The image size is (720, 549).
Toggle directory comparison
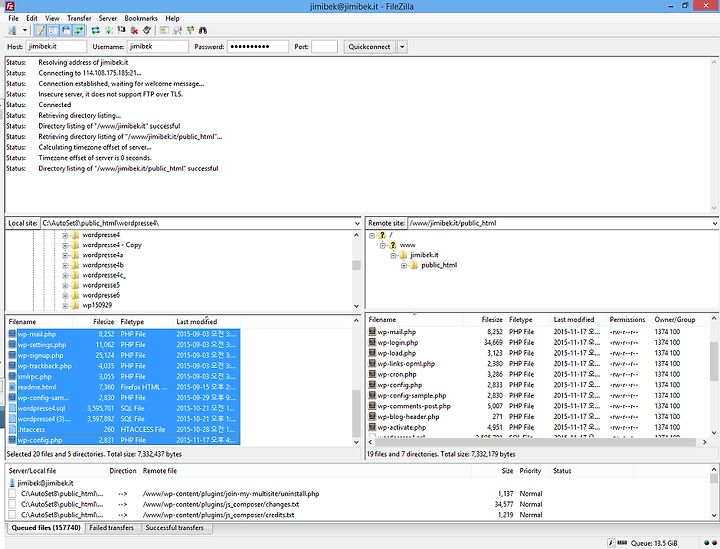pyautogui.click(x=177, y=30)
